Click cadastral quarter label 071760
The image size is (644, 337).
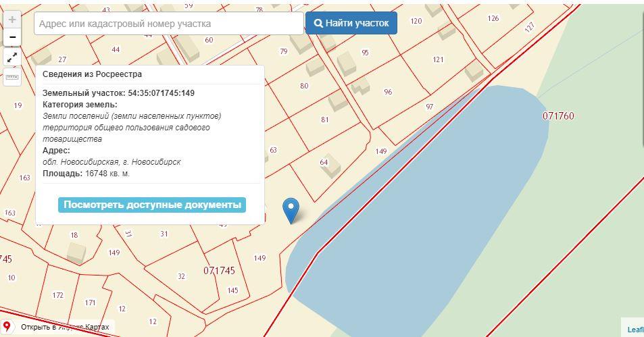tap(558, 115)
